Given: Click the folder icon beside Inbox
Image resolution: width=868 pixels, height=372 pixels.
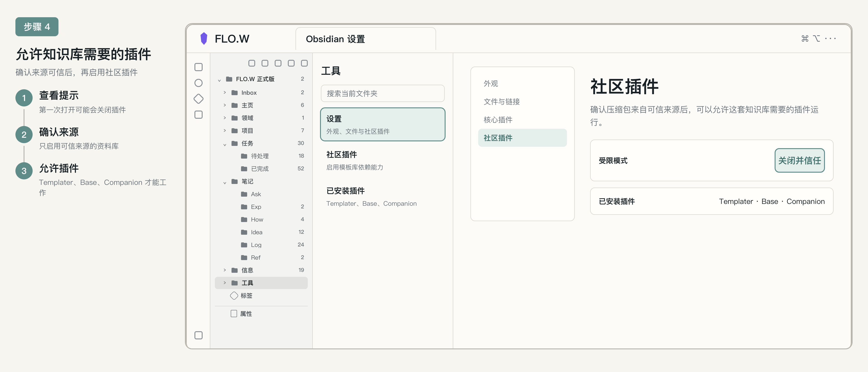Looking at the screenshot, I should pos(235,92).
